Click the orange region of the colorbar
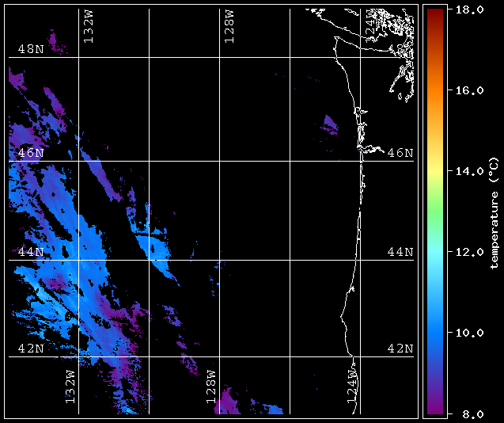Image resolution: width=504 pixels, height=423 pixels. [435, 92]
